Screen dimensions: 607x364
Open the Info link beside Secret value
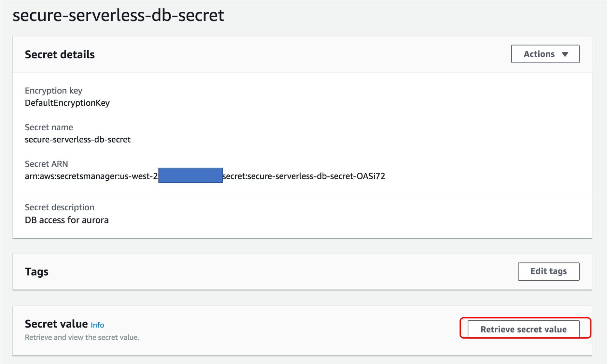coord(97,325)
